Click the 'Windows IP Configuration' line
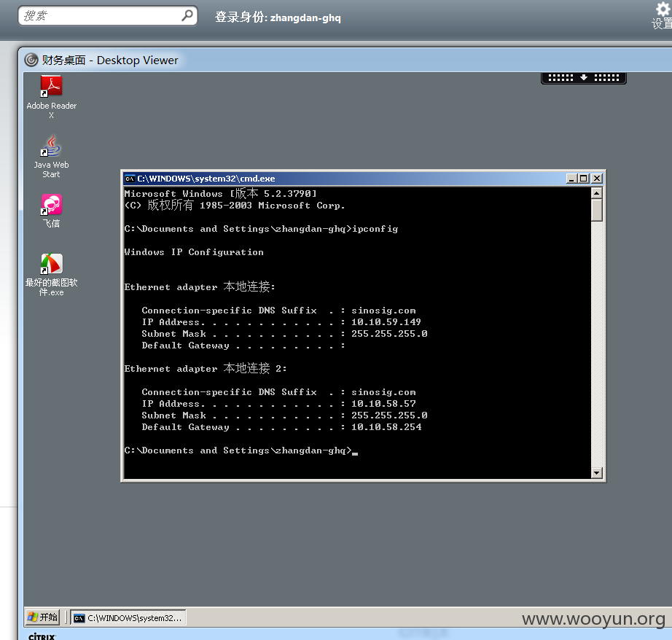This screenshot has width=672, height=640. (194, 252)
